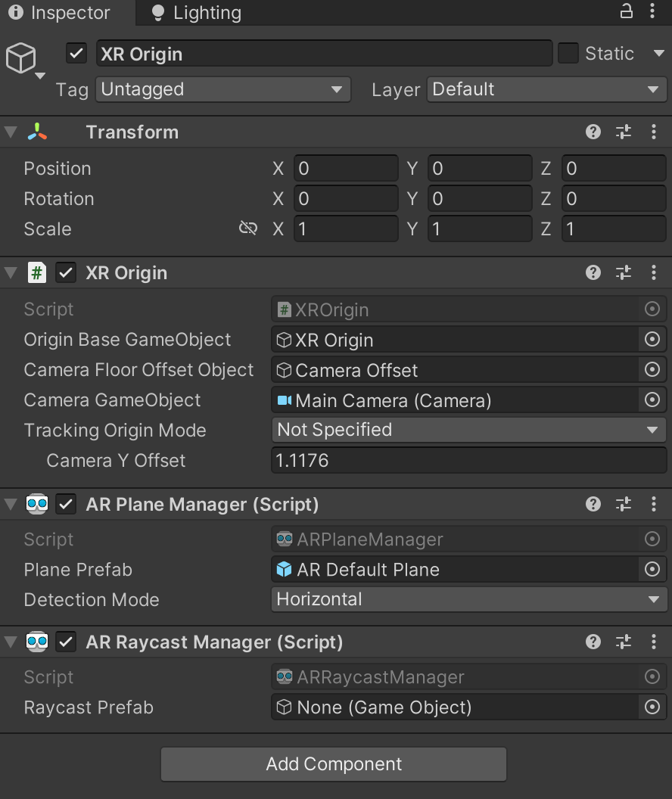Image resolution: width=672 pixels, height=799 pixels.
Task: Click the Camera Y Offset input field
Action: (x=469, y=460)
